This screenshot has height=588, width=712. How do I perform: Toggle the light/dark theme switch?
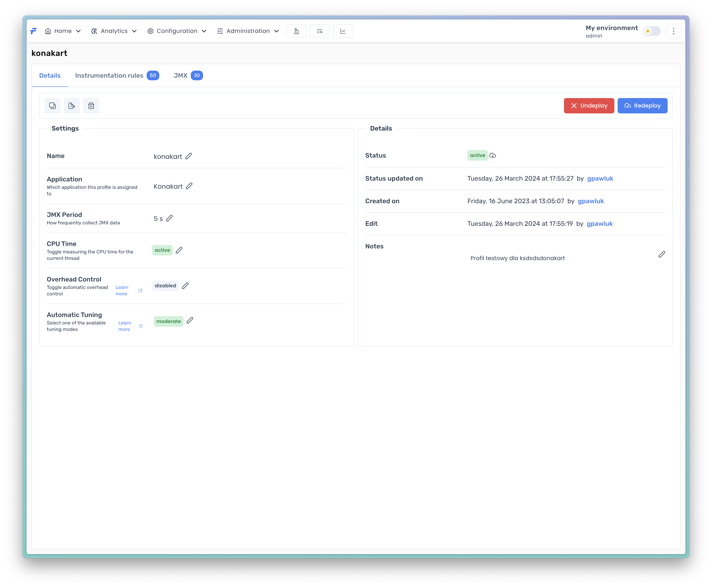pos(652,31)
